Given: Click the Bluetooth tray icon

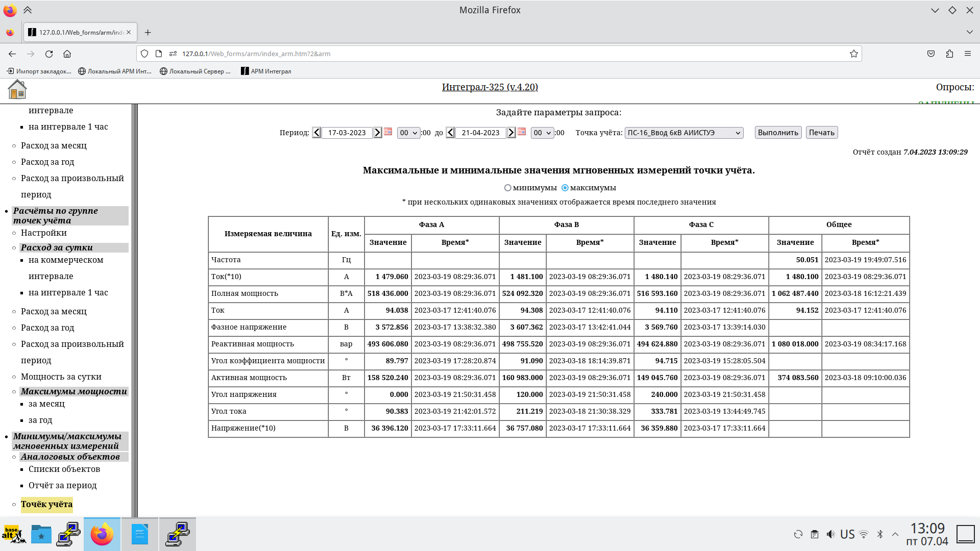Looking at the screenshot, I should pyautogui.click(x=880, y=534).
